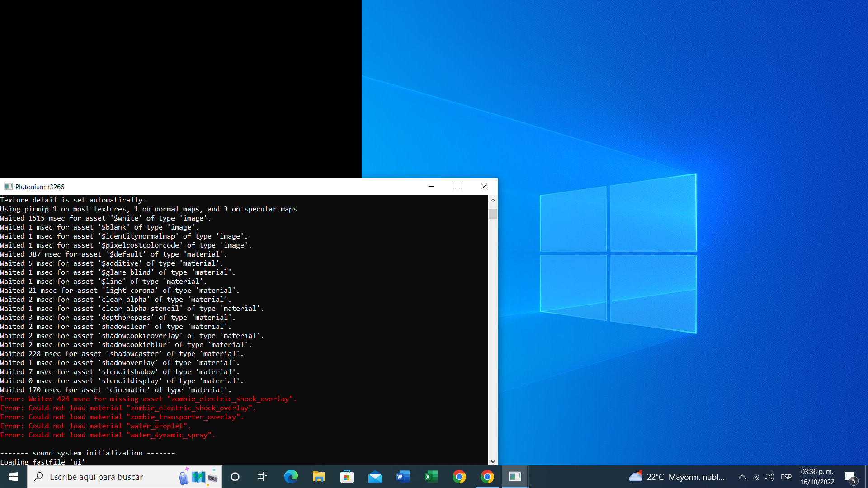The width and height of the screenshot is (868, 488).
Task: Open Microsoft Store from taskbar
Action: tap(347, 477)
